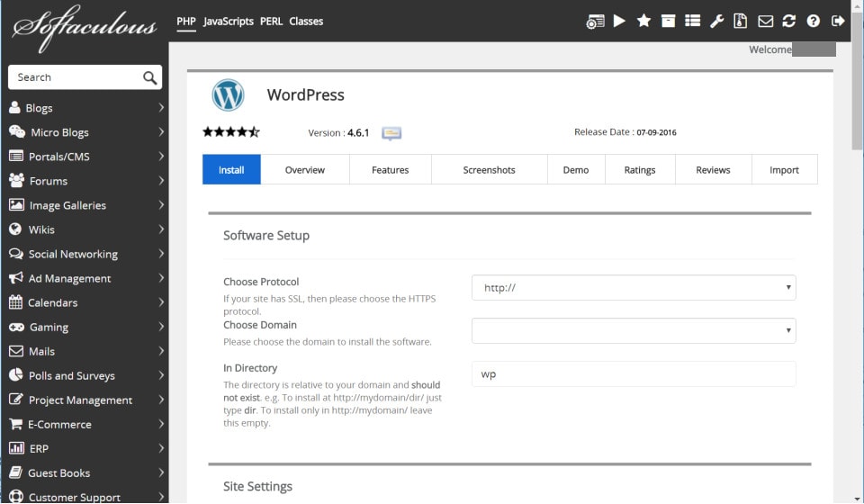Expand the Portals/CMS category chevron
864x504 pixels.
[161, 156]
